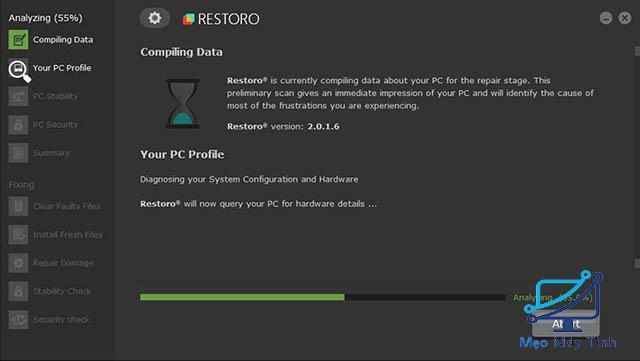The height and width of the screenshot is (361, 640).
Task: Click the Repair Damage gear icon
Action: pos(18,263)
